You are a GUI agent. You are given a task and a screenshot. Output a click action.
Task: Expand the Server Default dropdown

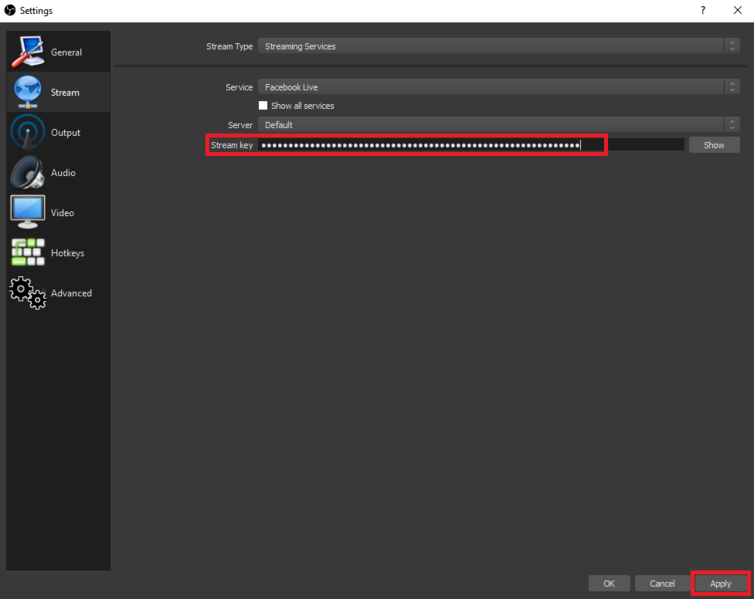(499, 125)
